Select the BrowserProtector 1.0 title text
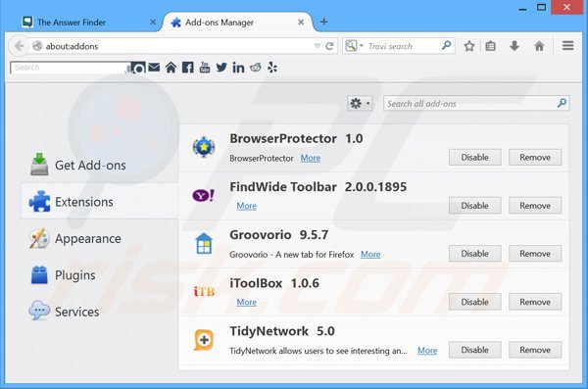Viewport: 588px width, 389px height. 296,138
